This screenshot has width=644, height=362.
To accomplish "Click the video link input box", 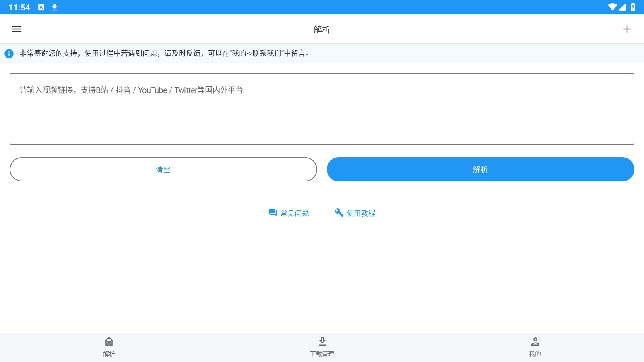I will 322,109.
